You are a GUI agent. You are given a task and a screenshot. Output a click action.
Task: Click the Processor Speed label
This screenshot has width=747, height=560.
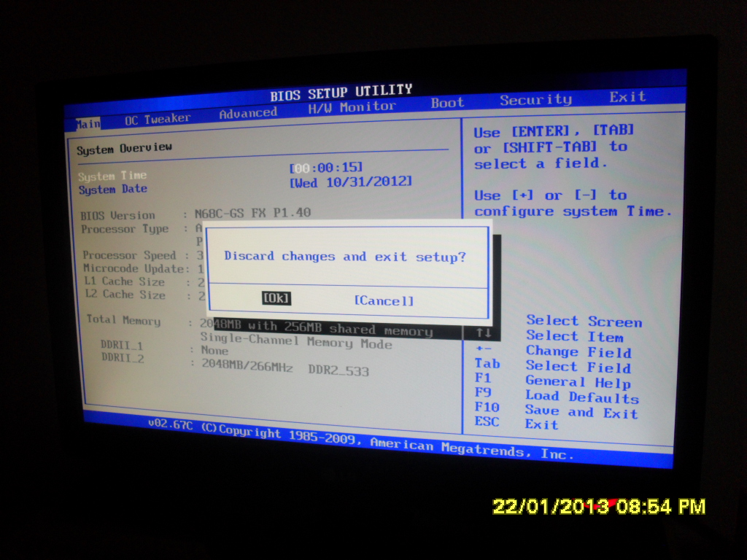tap(129, 255)
